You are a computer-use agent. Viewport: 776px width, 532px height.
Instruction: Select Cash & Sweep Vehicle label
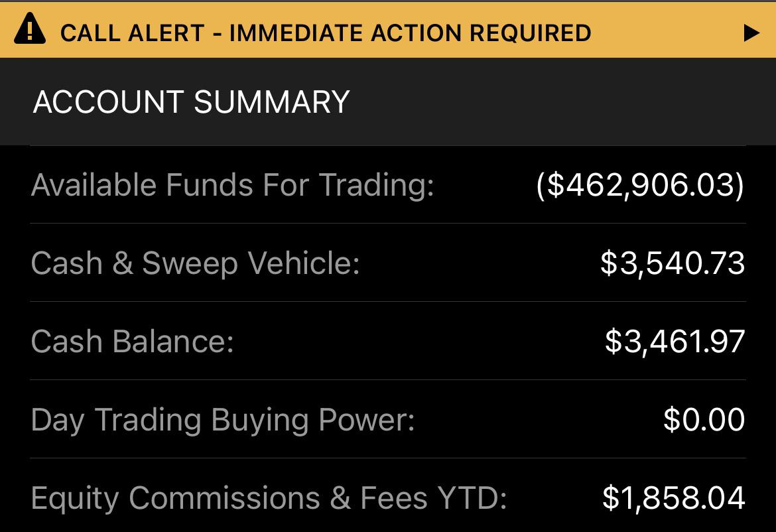(195, 263)
